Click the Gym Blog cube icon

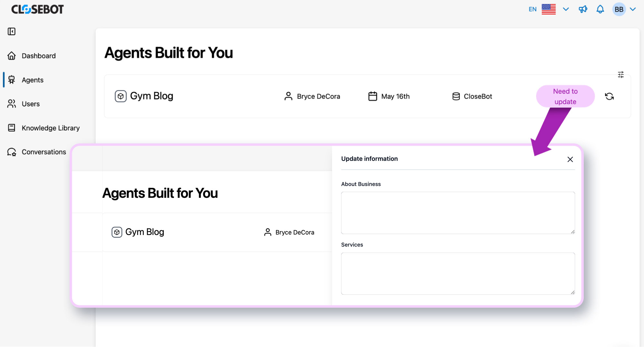click(x=120, y=96)
